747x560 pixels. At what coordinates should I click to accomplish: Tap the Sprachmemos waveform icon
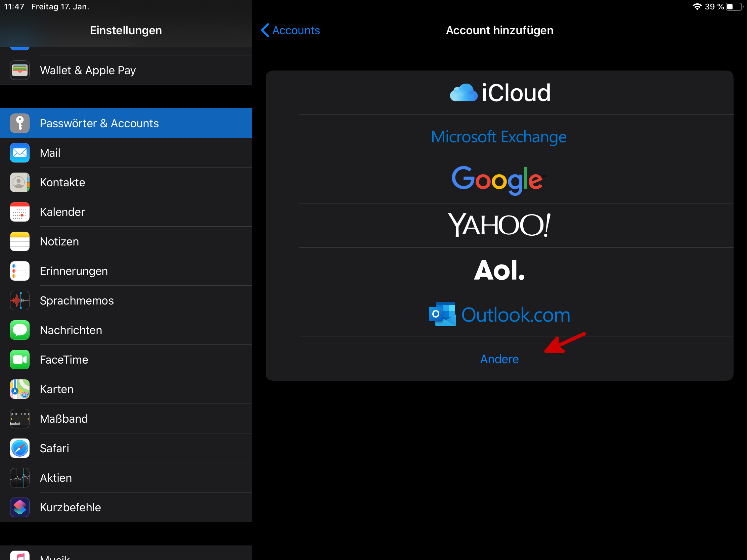click(19, 300)
